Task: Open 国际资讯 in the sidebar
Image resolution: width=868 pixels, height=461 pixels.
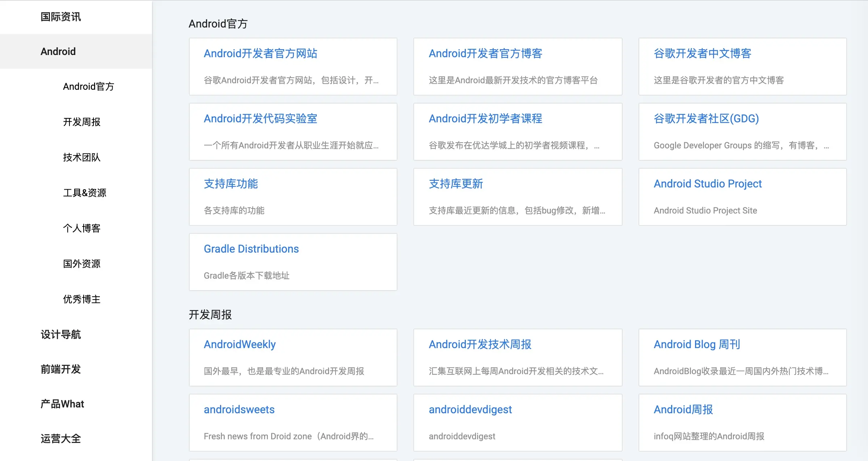Action: pos(60,17)
